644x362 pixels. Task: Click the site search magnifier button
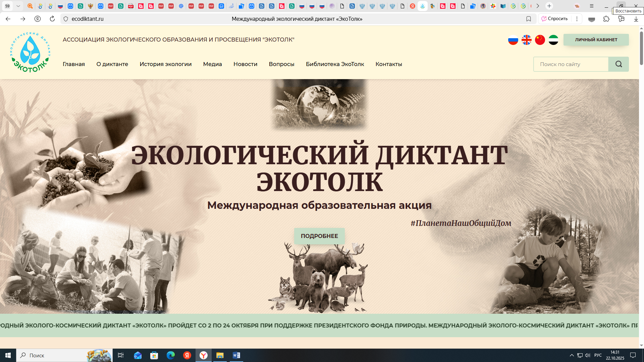(619, 64)
